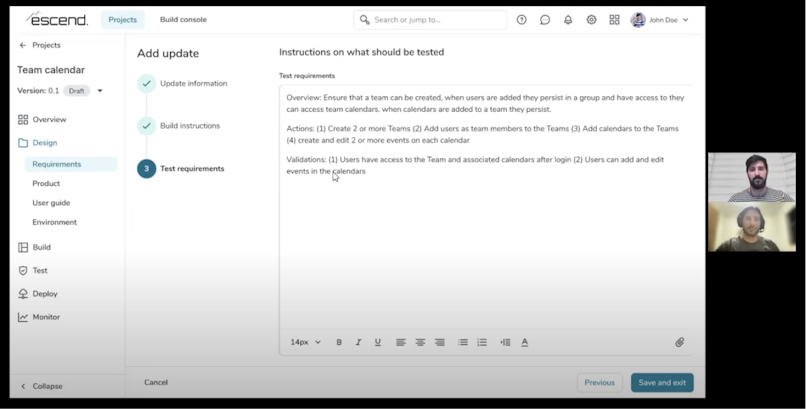This screenshot has height=409, width=806.
Task: Open the apps grid icon
Action: (x=614, y=20)
